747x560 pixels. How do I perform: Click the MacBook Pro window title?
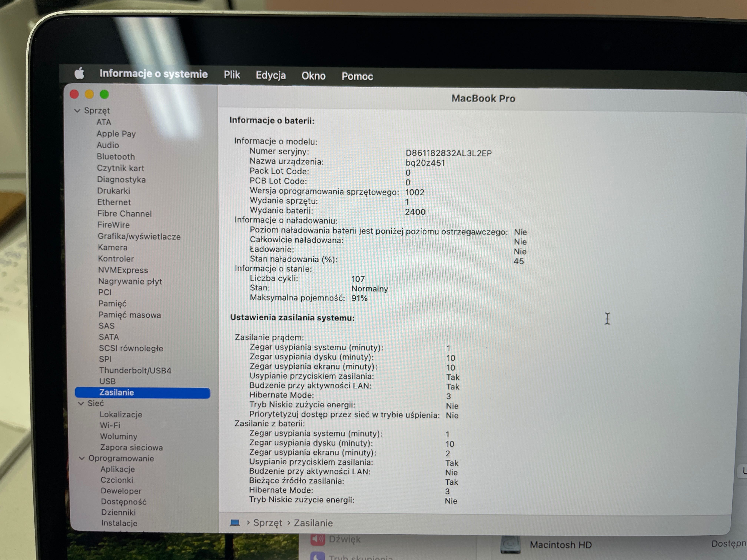coord(483,99)
